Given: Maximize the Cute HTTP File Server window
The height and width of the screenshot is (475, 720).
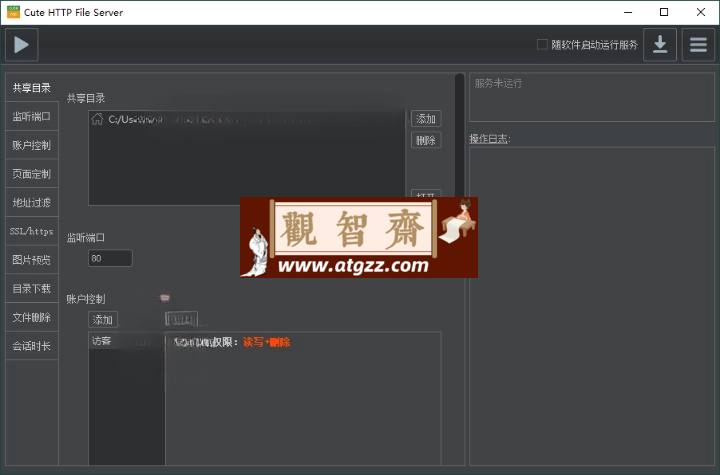Looking at the screenshot, I should 664,12.
